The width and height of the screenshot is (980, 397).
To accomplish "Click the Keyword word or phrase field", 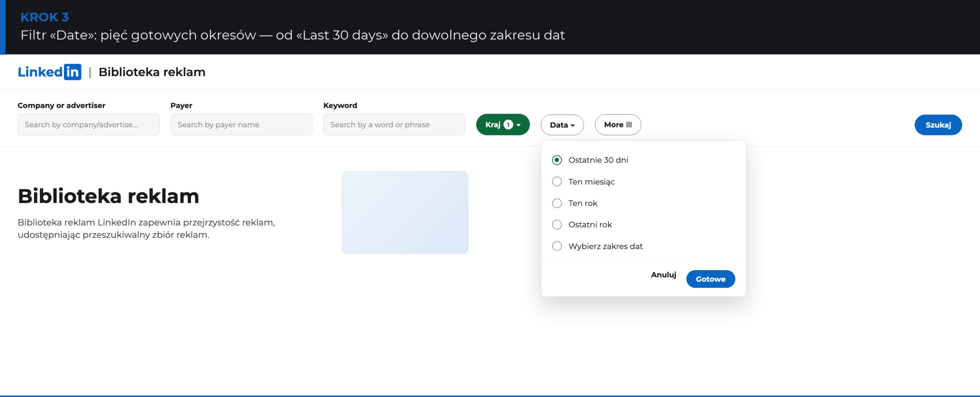I will click(394, 124).
